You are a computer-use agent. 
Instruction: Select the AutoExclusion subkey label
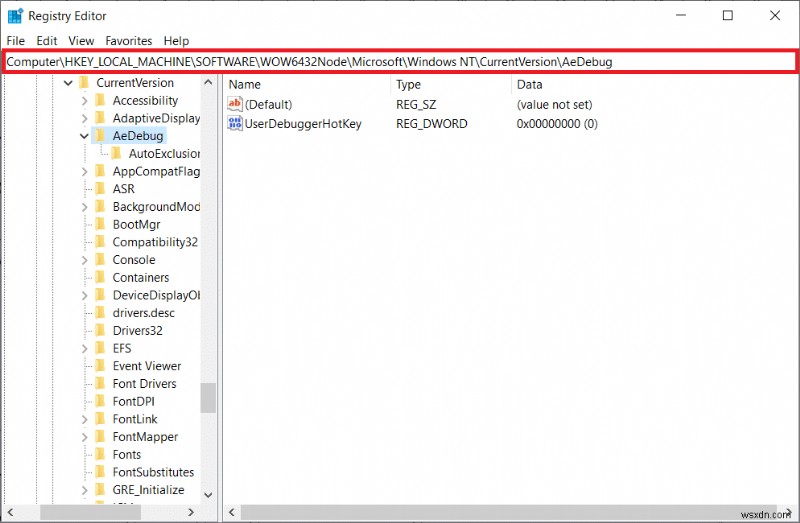tap(164, 154)
